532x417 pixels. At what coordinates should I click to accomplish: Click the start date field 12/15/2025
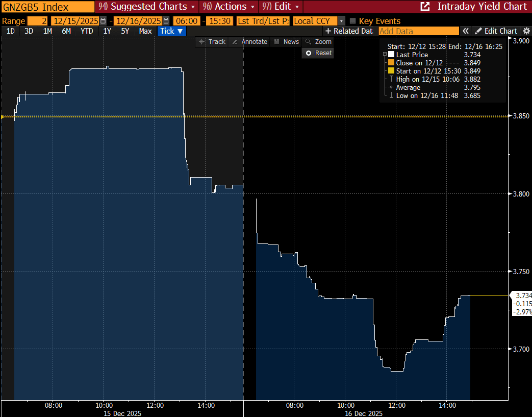pos(75,21)
